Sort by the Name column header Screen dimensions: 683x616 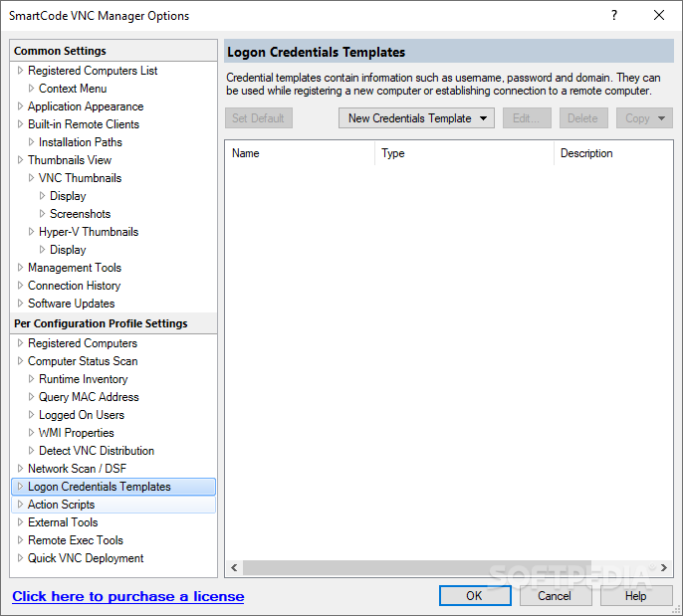click(x=300, y=153)
